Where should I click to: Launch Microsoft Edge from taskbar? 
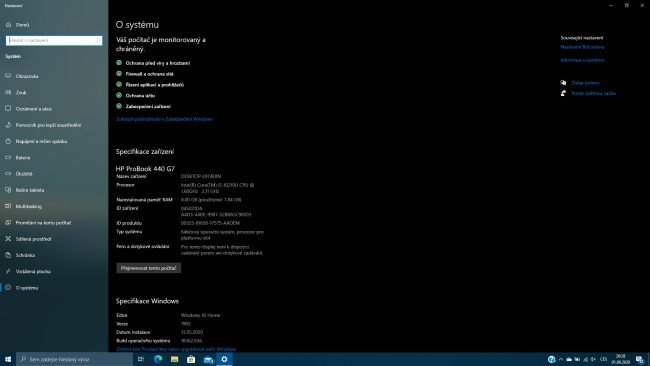(x=158, y=359)
